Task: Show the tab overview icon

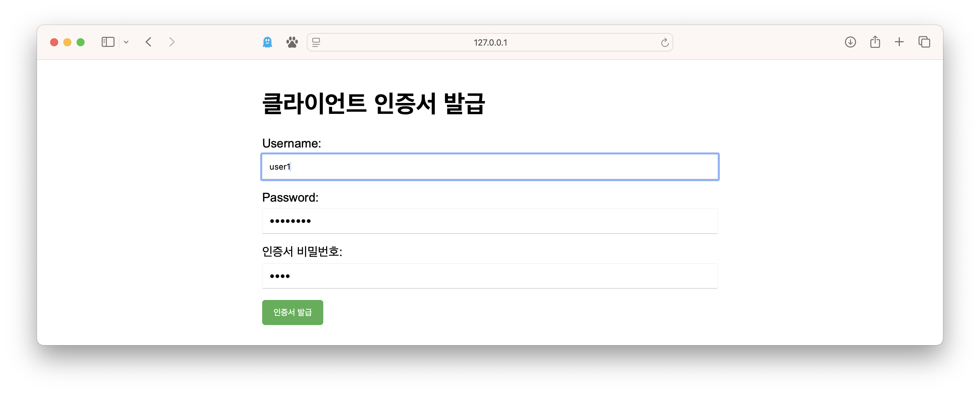Action: coord(924,42)
